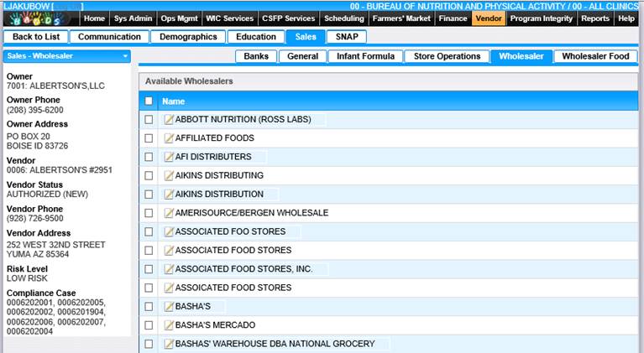644x353 pixels.
Task: Open the Sys Admin menu
Action: [133, 18]
